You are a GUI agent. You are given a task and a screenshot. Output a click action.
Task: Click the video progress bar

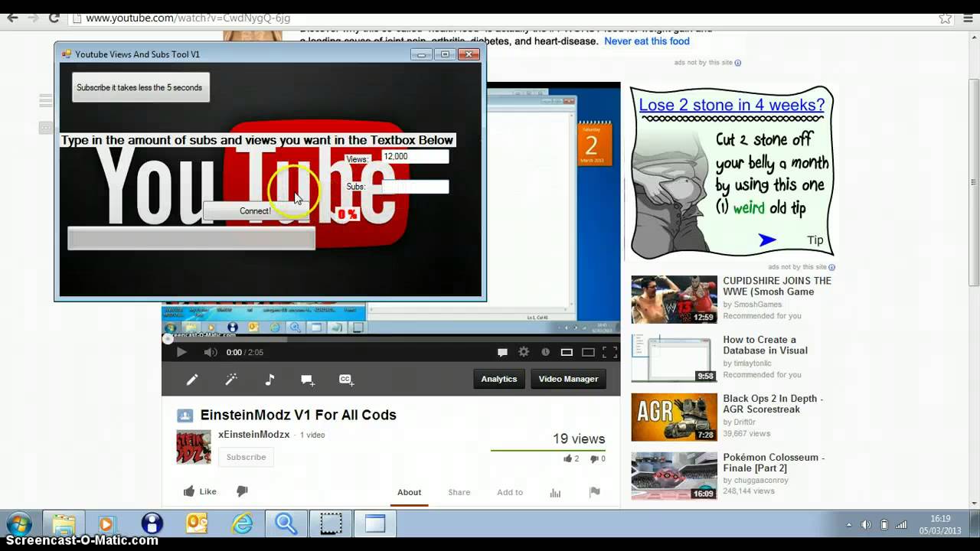pyautogui.click(x=390, y=339)
